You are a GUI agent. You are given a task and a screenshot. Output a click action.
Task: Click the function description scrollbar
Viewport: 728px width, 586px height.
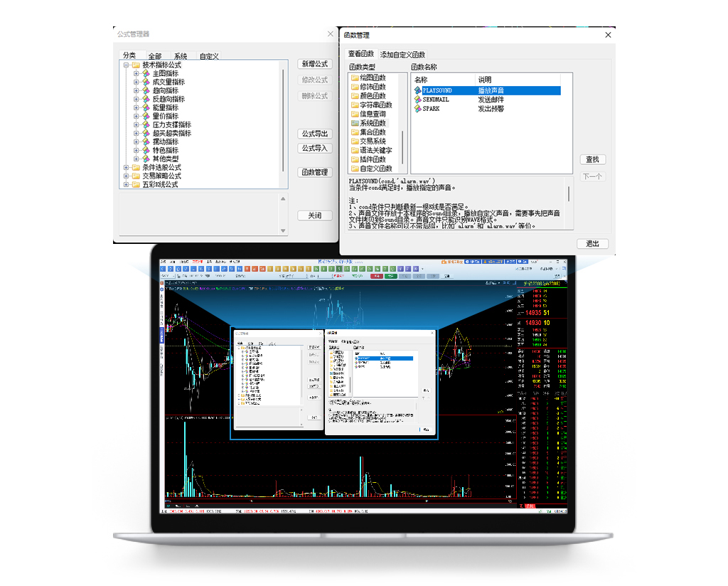(x=569, y=194)
